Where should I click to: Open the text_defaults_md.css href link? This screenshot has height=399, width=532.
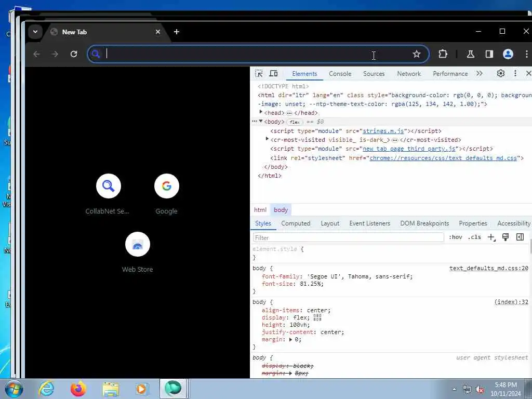tap(443, 158)
